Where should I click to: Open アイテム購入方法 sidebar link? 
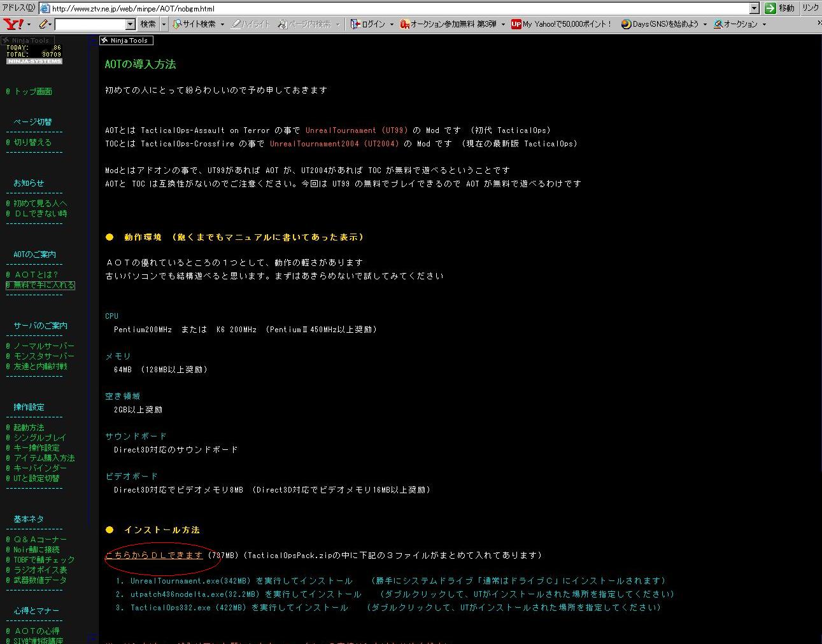44,458
